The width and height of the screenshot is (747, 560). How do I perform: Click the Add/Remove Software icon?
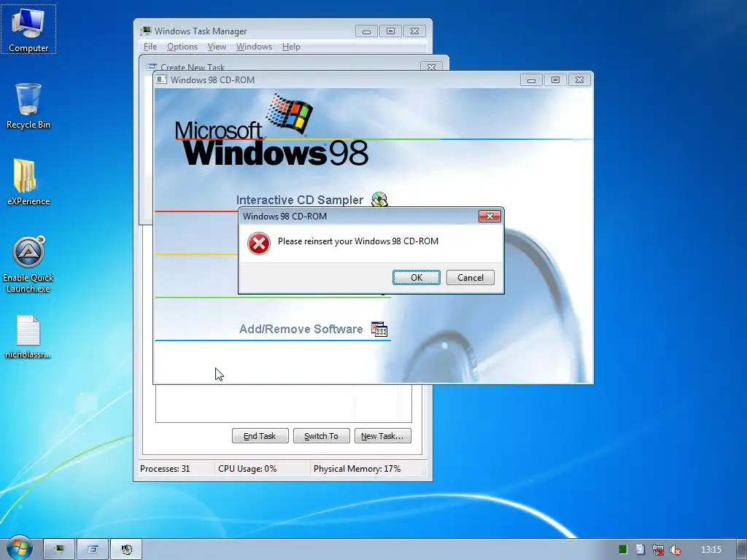click(x=379, y=329)
